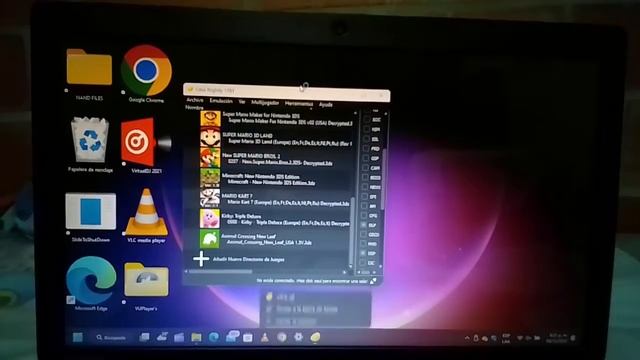The width and height of the screenshot is (640, 360).
Task: Toggle the SOC checkbox in side panel
Action: point(366,120)
